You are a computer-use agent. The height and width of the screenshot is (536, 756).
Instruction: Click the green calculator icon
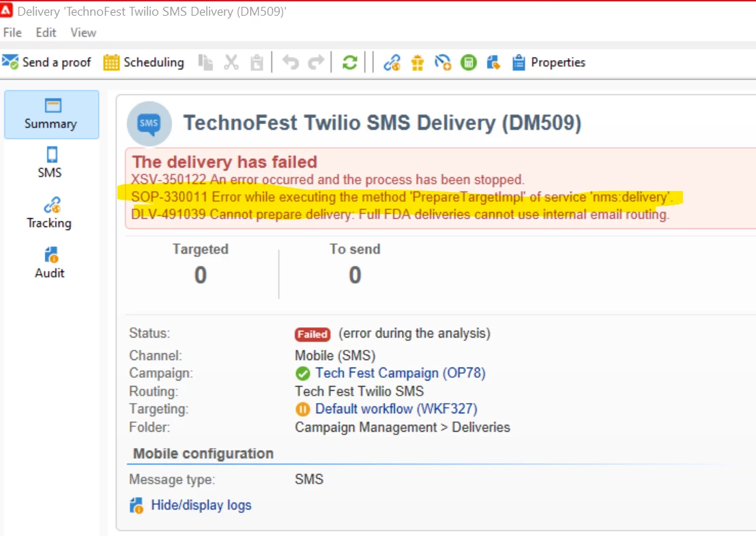click(x=468, y=63)
